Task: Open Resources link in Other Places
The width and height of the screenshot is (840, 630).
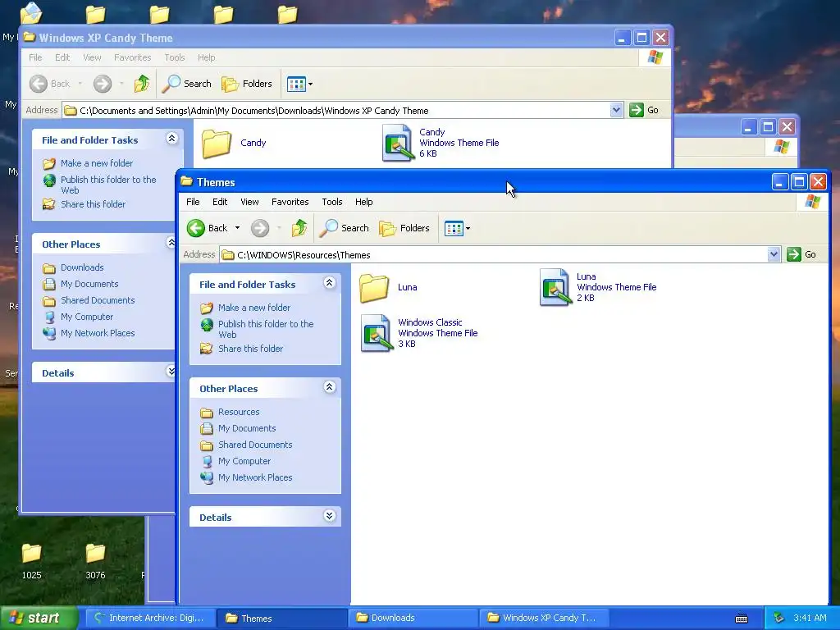Action: pos(239,412)
